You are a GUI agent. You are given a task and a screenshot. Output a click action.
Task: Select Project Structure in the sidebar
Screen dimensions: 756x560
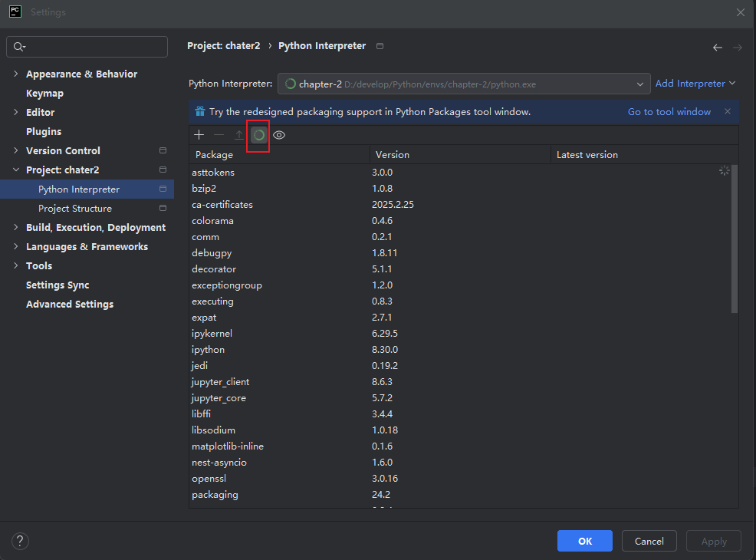[x=75, y=209]
